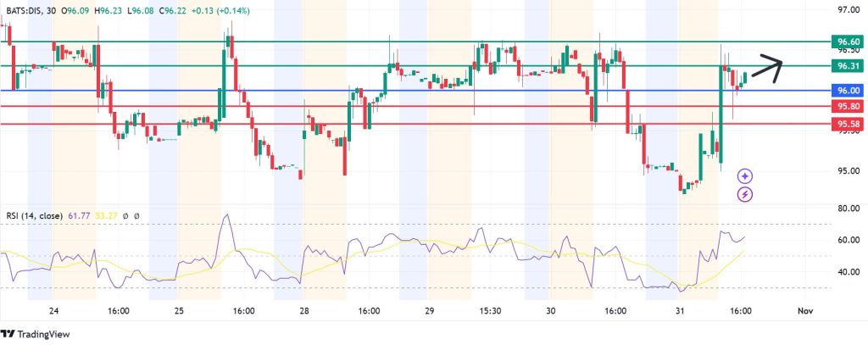Open the TradingView logo link

pos(36,334)
